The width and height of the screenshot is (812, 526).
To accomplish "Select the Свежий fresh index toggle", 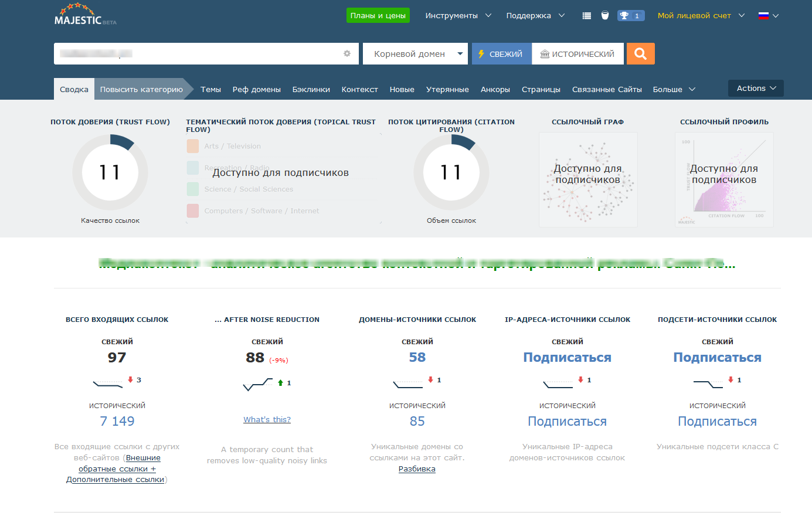I will click(x=502, y=53).
